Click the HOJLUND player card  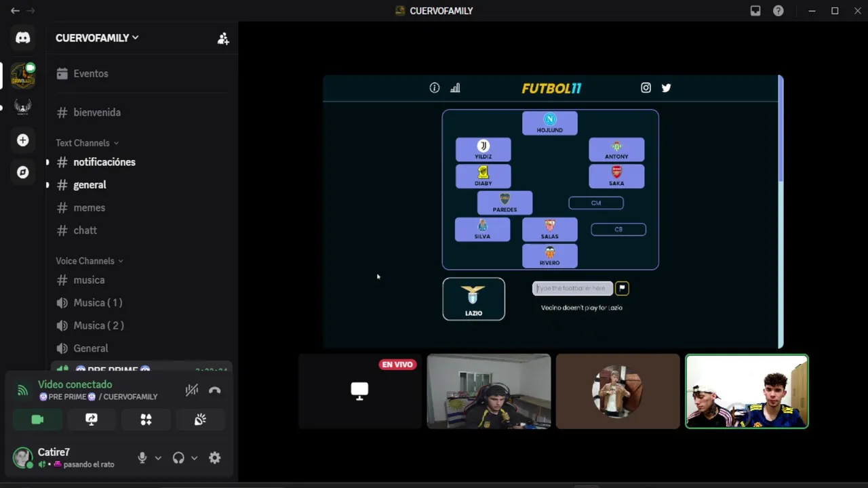click(x=550, y=123)
